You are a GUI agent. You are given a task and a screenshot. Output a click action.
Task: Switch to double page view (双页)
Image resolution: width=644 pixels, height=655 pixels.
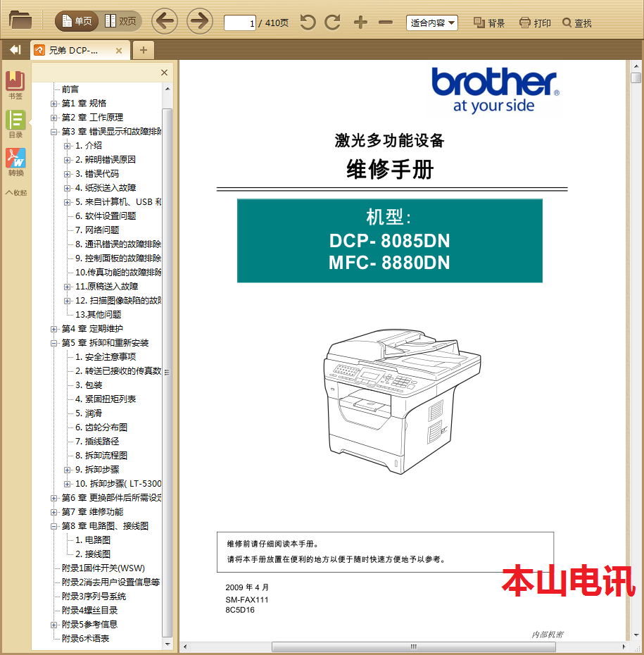click(120, 21)
